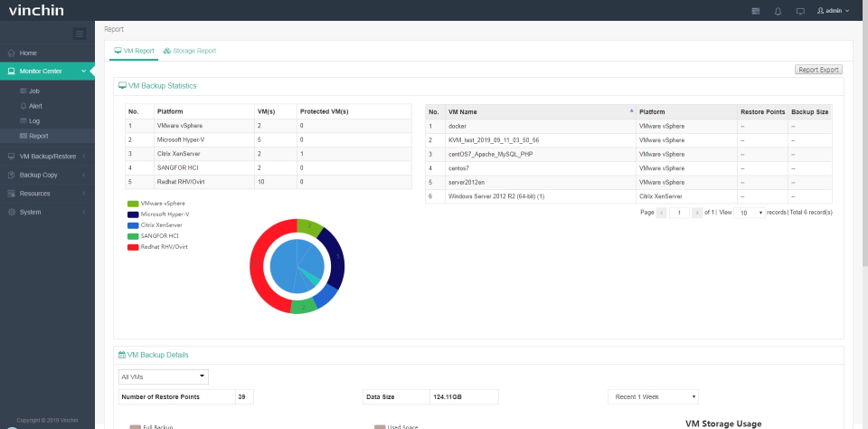Click the VM Report tab monitor icon

[118, 51]
